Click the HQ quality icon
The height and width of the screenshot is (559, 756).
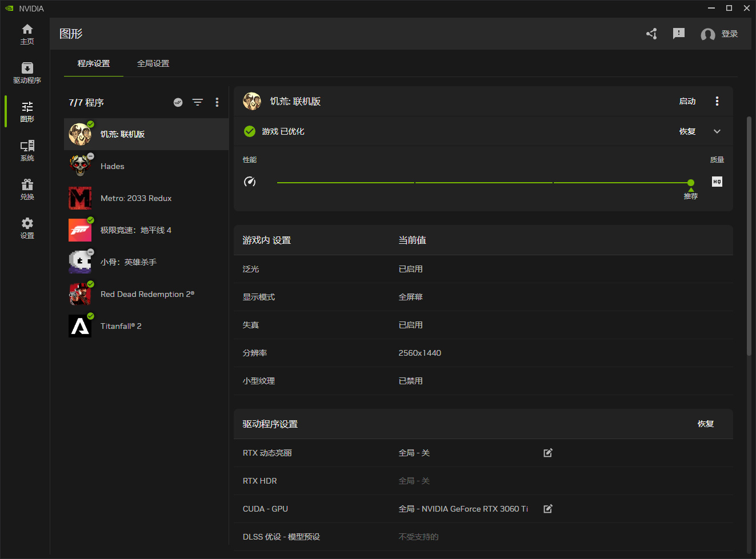(717, 182)
